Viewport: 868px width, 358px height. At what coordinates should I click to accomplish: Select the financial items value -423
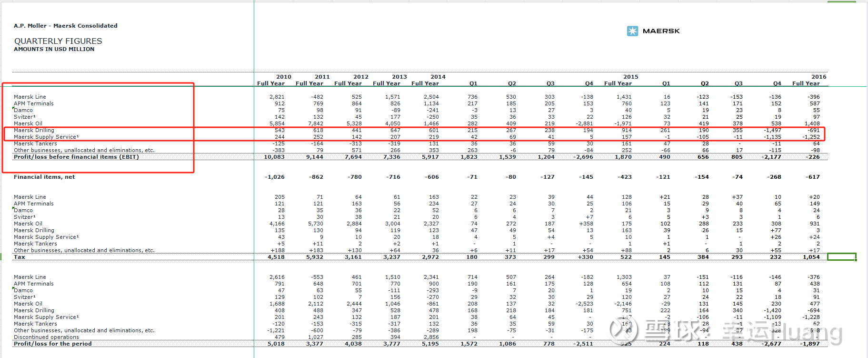[625, 177]
